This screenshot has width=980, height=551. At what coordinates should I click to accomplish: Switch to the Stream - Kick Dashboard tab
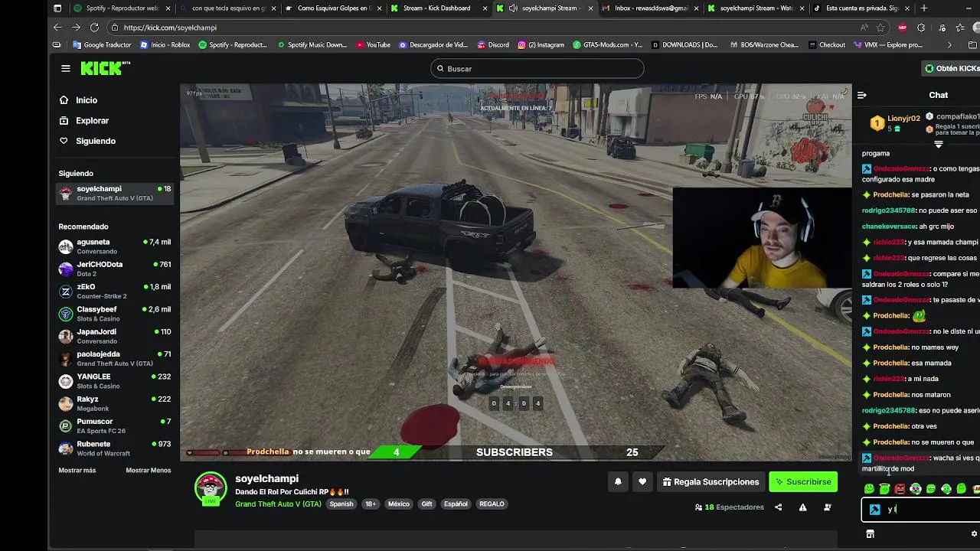[x=436, y=8]
